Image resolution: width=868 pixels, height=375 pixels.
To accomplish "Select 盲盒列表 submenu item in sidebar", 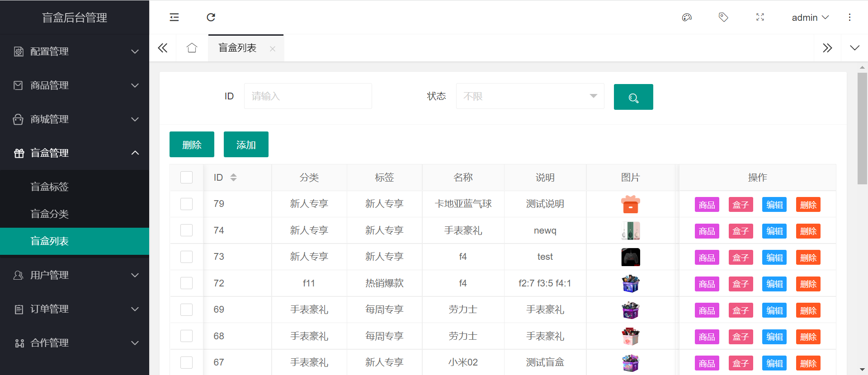I will [75, 241].
